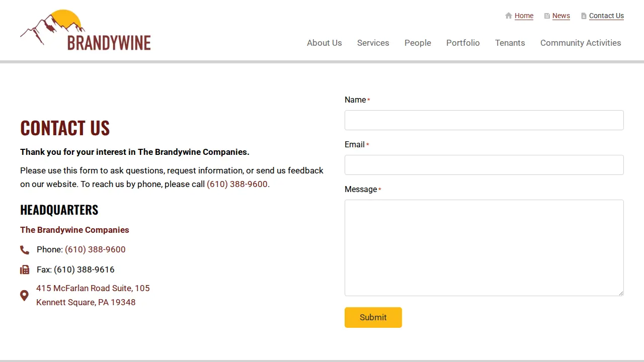Click the Message field label
Screen dimensions: 644x362
coord(361,189)
